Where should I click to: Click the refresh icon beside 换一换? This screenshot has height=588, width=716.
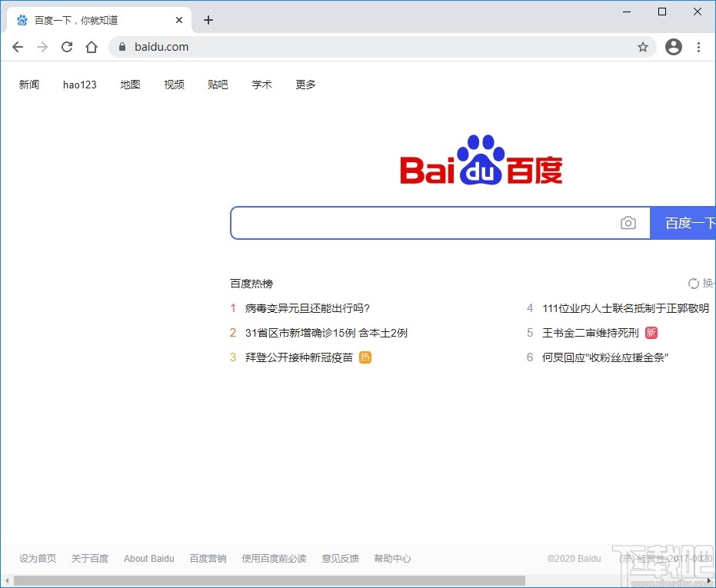(x=694, y=283)
